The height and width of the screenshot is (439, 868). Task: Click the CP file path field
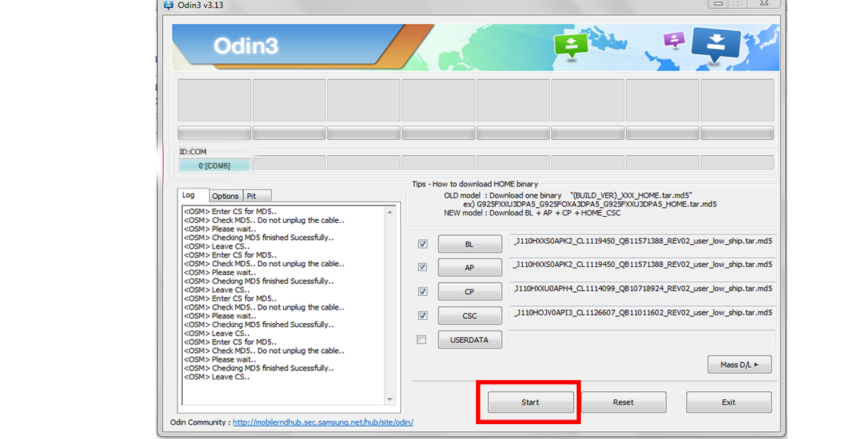pos(643,291)
